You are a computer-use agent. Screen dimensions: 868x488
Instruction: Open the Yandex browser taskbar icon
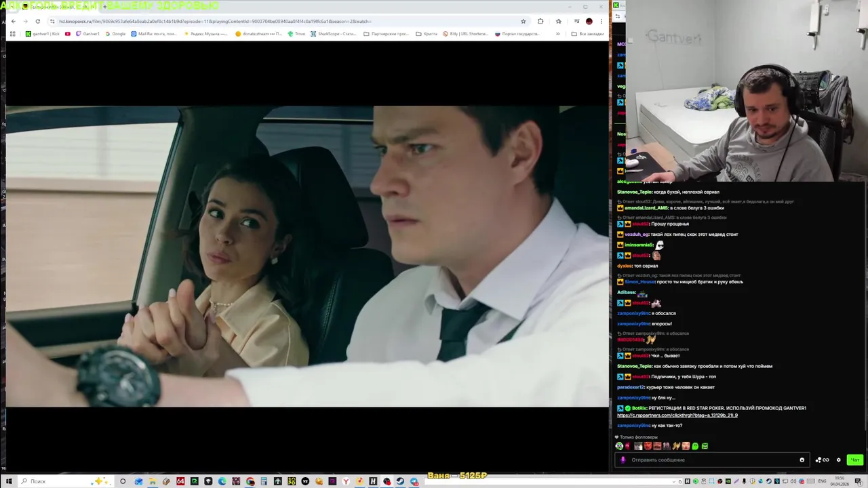(x=346, y=481)
